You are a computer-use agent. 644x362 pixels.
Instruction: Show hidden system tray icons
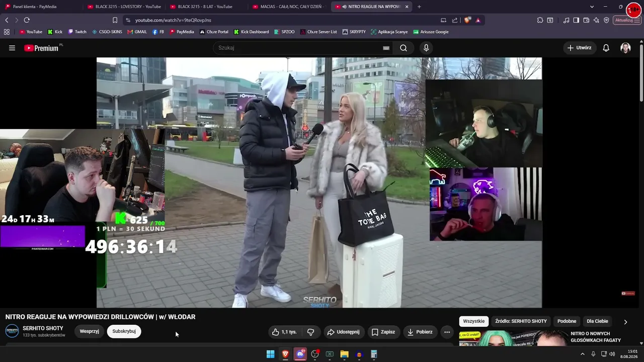click(583, 354)
